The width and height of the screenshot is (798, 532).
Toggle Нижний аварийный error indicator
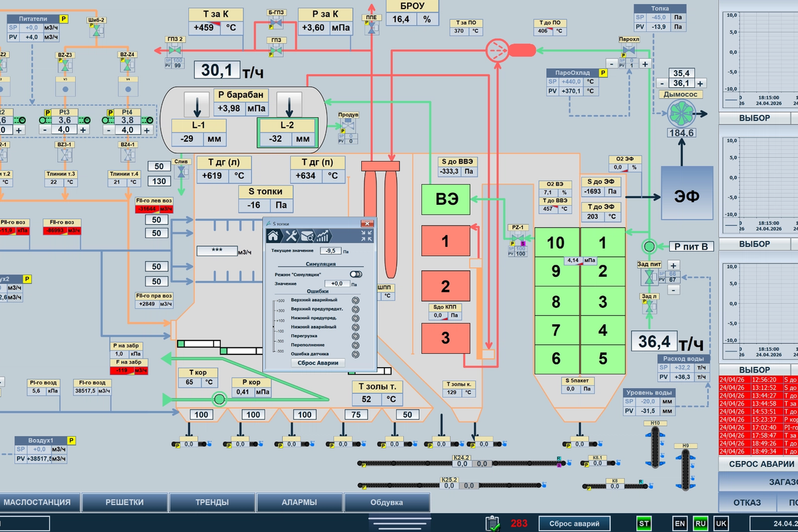[x=356, y=327]
